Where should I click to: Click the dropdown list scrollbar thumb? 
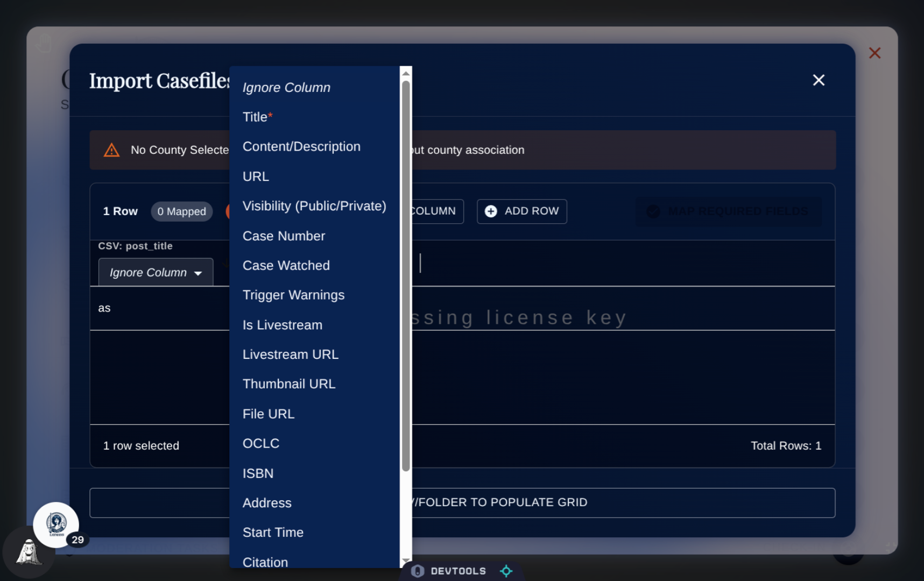click(x=406, y=275)
